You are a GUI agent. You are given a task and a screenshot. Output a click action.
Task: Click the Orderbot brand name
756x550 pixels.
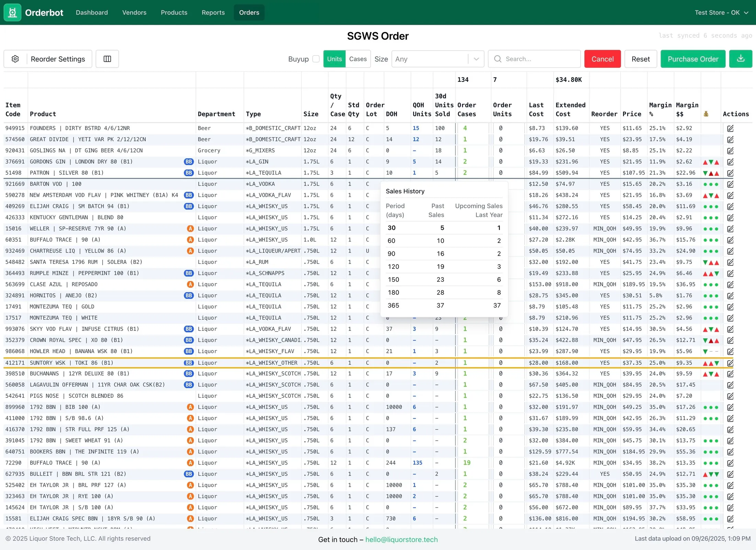click(44, 13)
